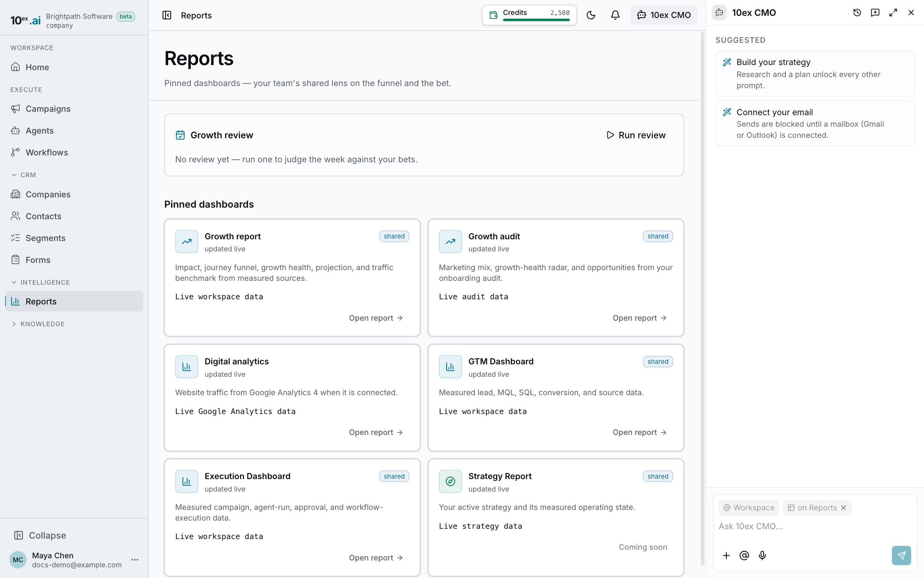This screenshot has height=578, width=924.
Task: Focus the 'Ask 10ex CMO...' input
Action: coord(815,526)
